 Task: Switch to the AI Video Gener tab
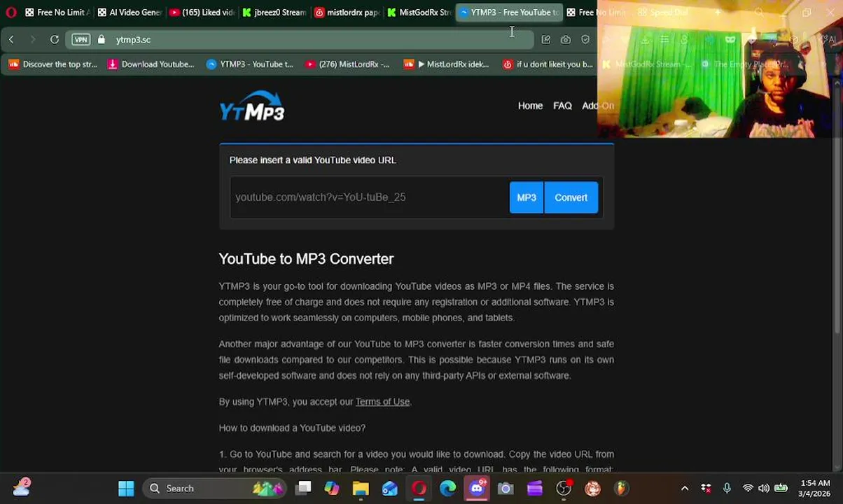[130, 12]
